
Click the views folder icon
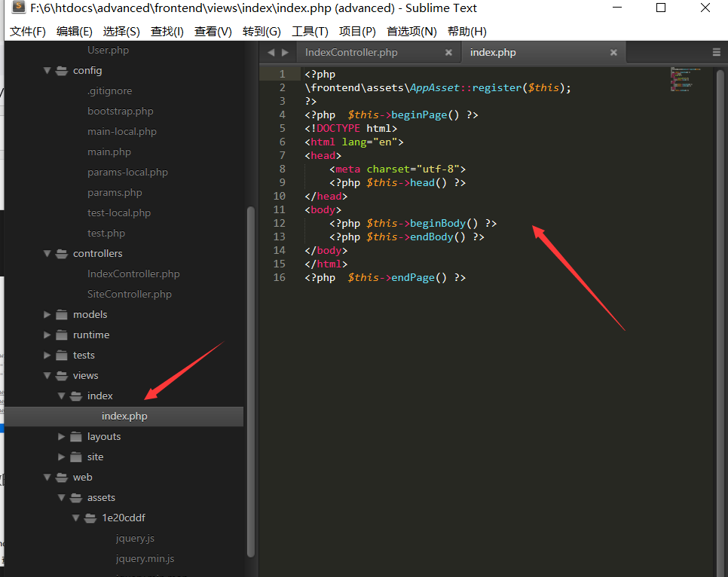[x=61, y=376]
